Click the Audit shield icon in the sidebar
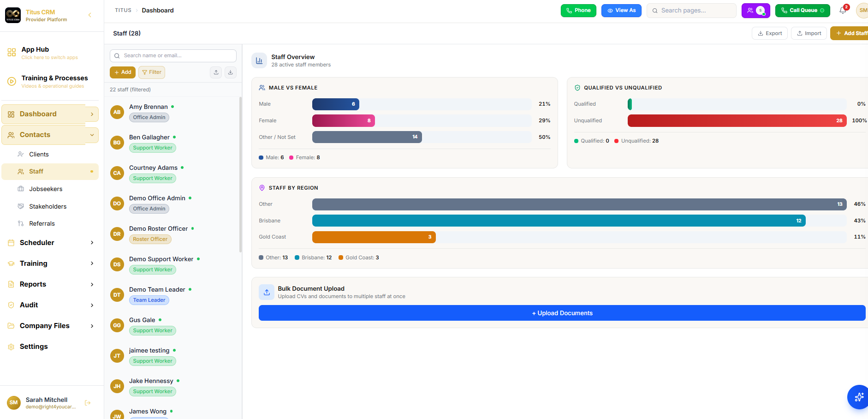868x419 pixels. pyautogui.click(x=11, y=305)
